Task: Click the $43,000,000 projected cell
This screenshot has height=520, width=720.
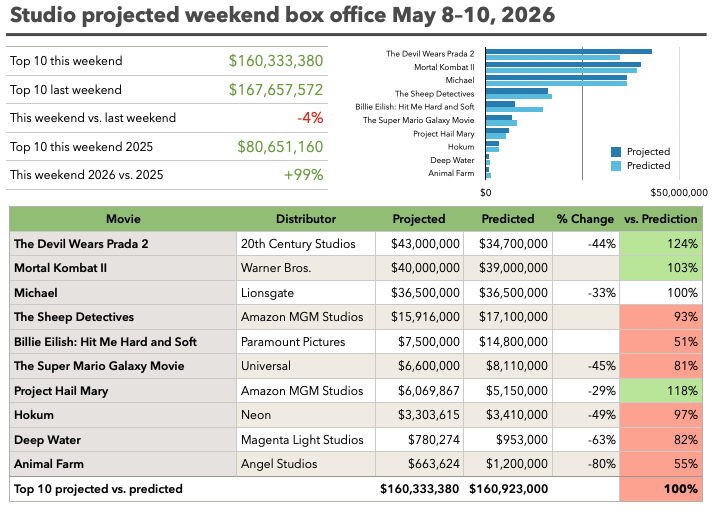Action: click(419, 243)
